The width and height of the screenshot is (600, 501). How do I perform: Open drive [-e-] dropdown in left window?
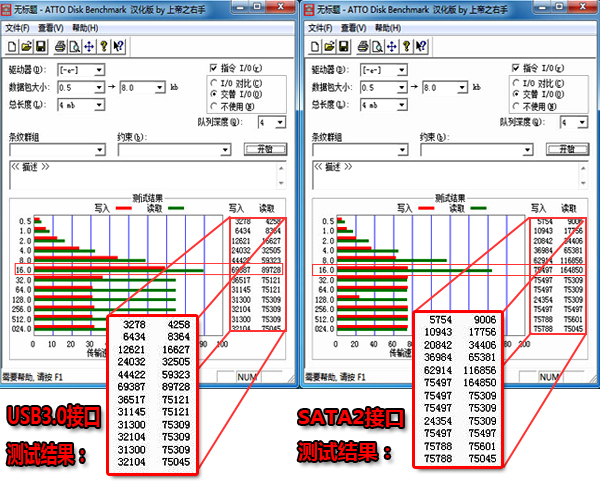99,70
